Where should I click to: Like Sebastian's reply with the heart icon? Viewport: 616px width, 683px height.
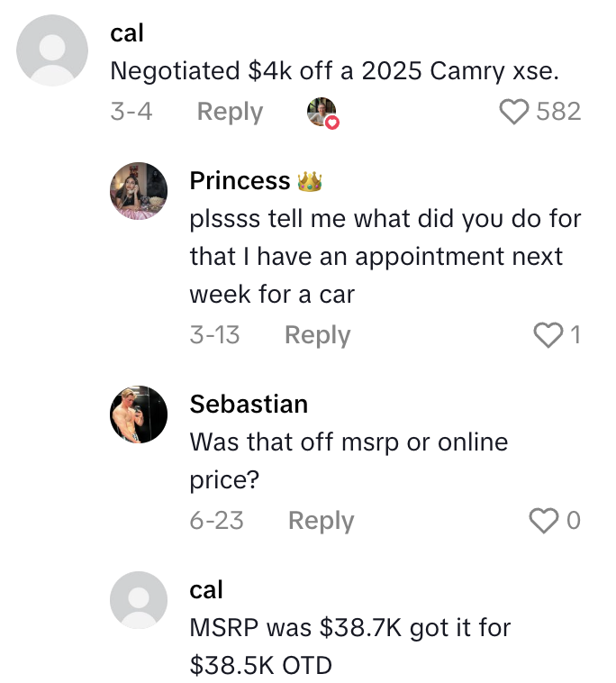pos(543,521)
